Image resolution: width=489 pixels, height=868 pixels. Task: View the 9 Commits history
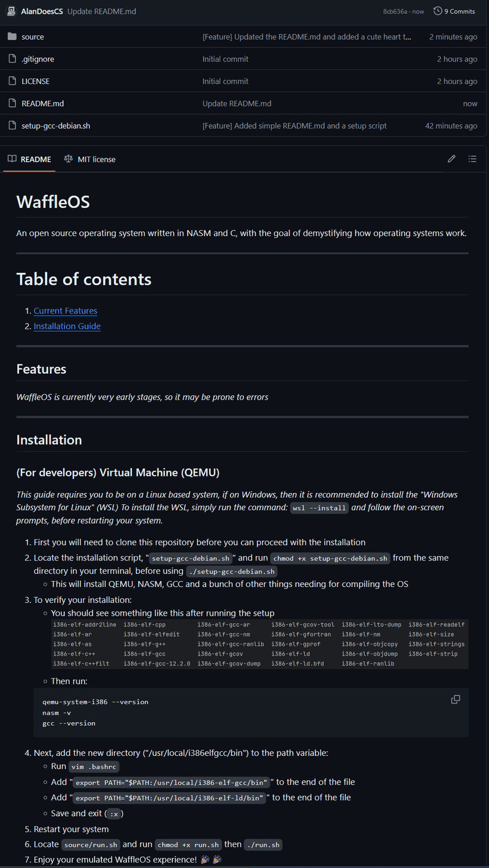click(x=459, y=11)
